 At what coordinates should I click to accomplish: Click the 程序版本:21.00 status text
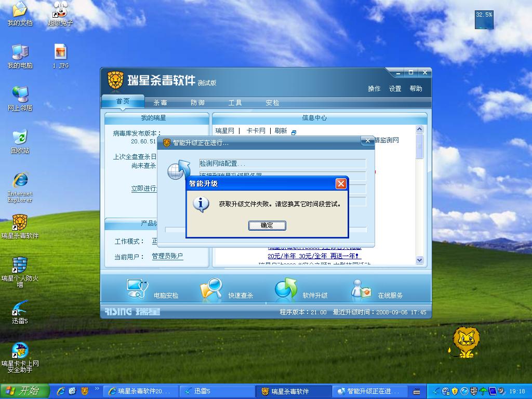click(303, 312)
